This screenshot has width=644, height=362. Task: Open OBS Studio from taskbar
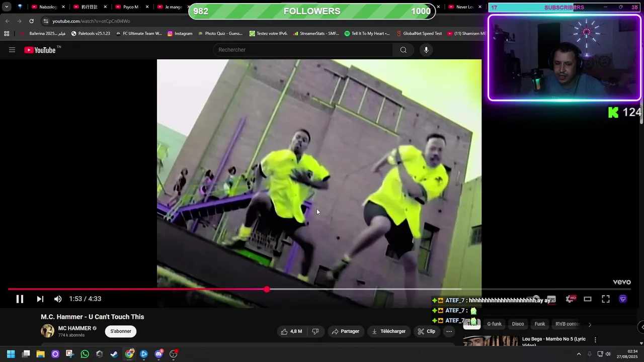[174, 354]
